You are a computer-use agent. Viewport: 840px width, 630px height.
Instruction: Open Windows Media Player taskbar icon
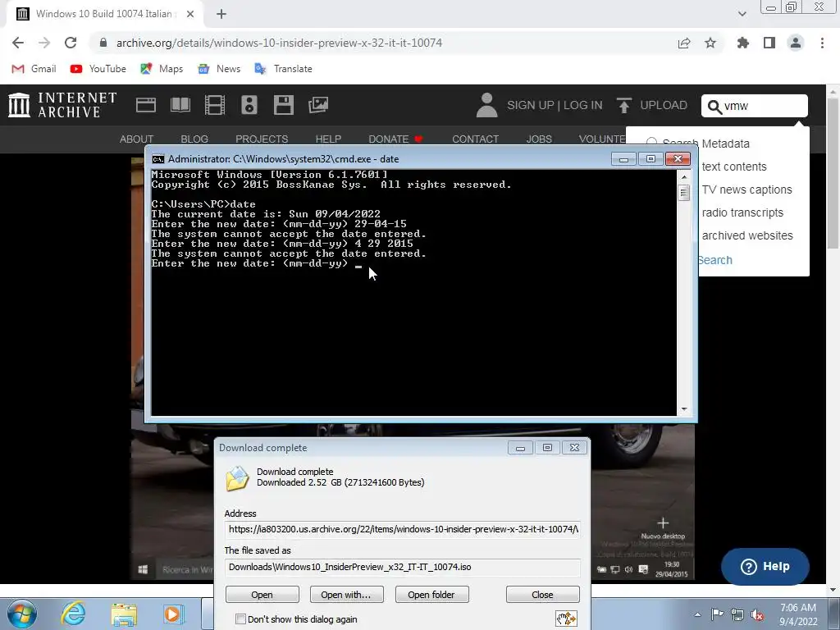pos(173,614)
